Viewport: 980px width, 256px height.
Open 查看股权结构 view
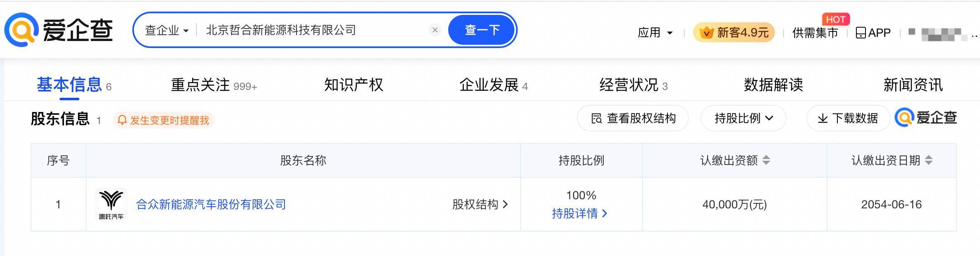[x=633, y=118]
